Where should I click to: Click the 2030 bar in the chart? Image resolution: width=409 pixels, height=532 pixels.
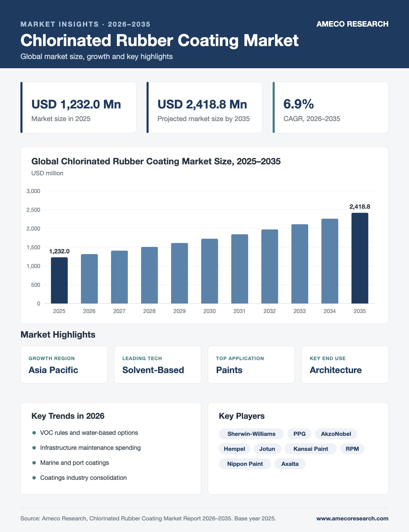pos(210,271)
